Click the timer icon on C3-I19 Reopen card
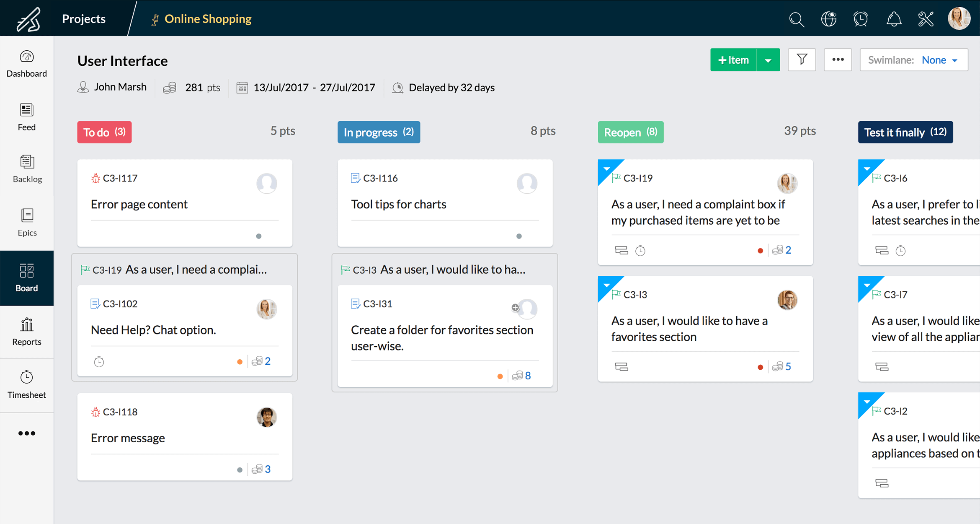This screenshot has width=980, height=524. (640, 251)
